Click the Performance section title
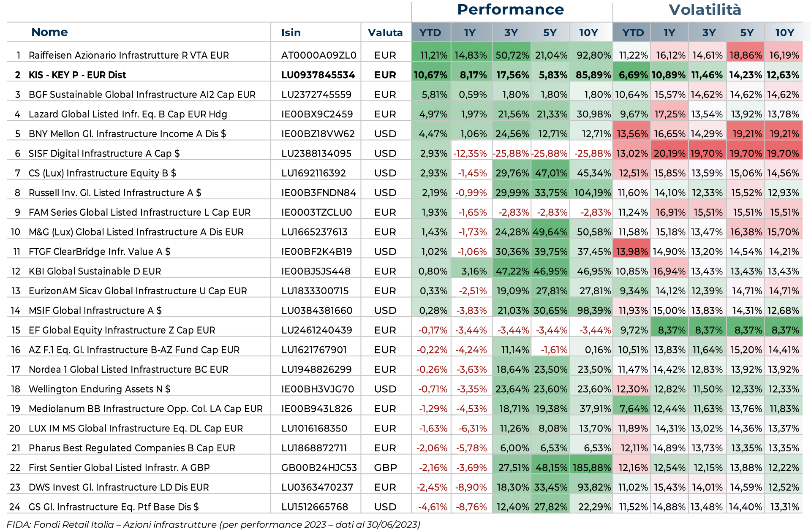Screen dimensions: 811x532 pyautogui.click(x=511, y=10)
